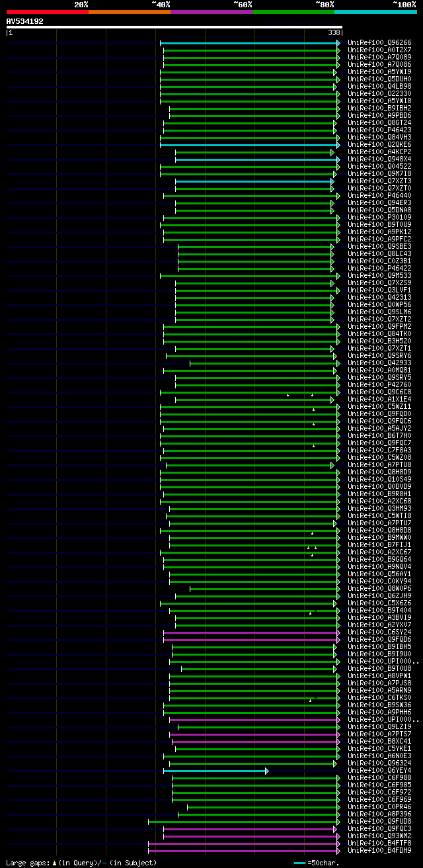Select the UniRef100_C6TKS0 label
This screenshot has height=868, width=423.
point(379,698)
